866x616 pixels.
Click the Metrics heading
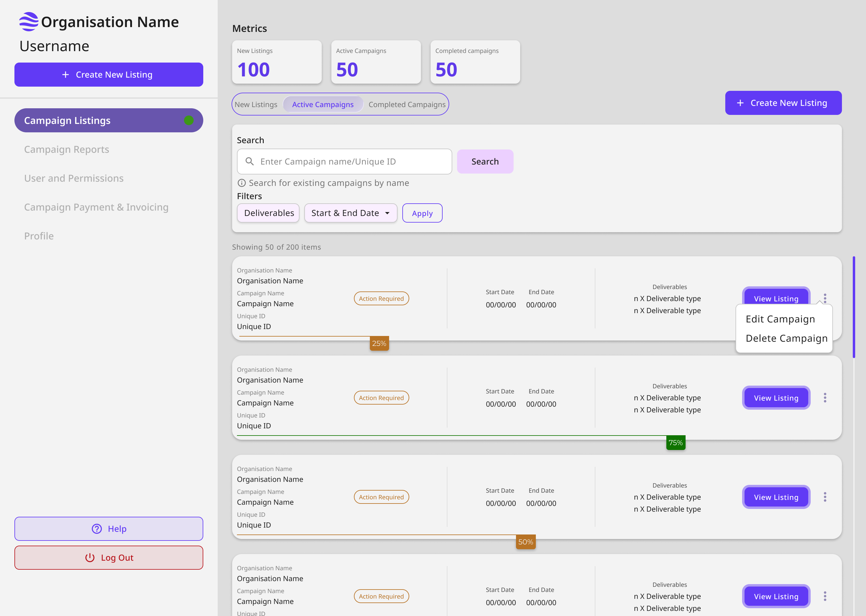pyautogui.click(x=250, y=29)
